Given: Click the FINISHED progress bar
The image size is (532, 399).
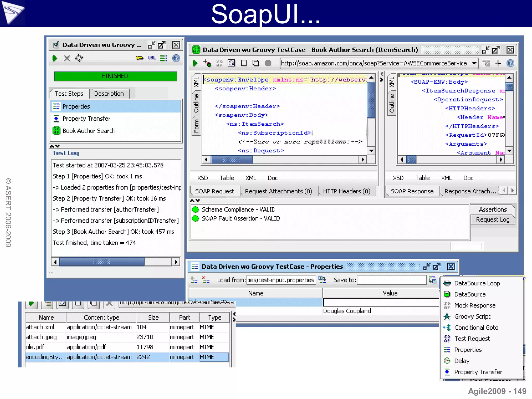Looking at the screenshot, I should tap(115, 76).
